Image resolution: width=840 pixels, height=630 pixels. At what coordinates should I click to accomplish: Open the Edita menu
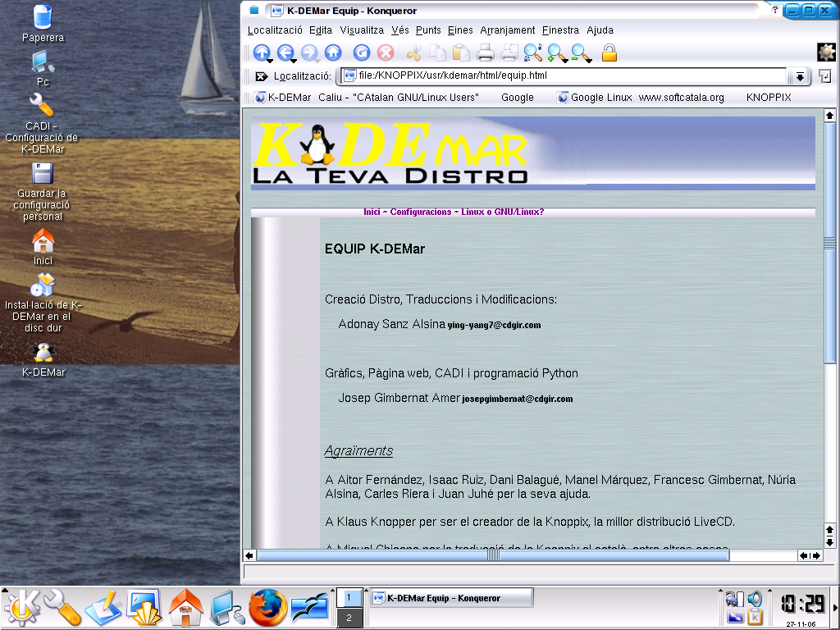(321, 30)
